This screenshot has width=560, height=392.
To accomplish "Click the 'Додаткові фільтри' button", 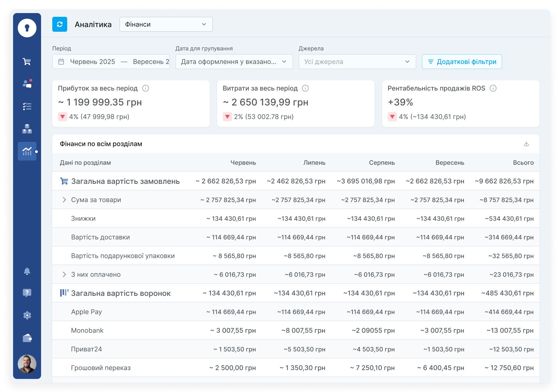I will [462, 62].
